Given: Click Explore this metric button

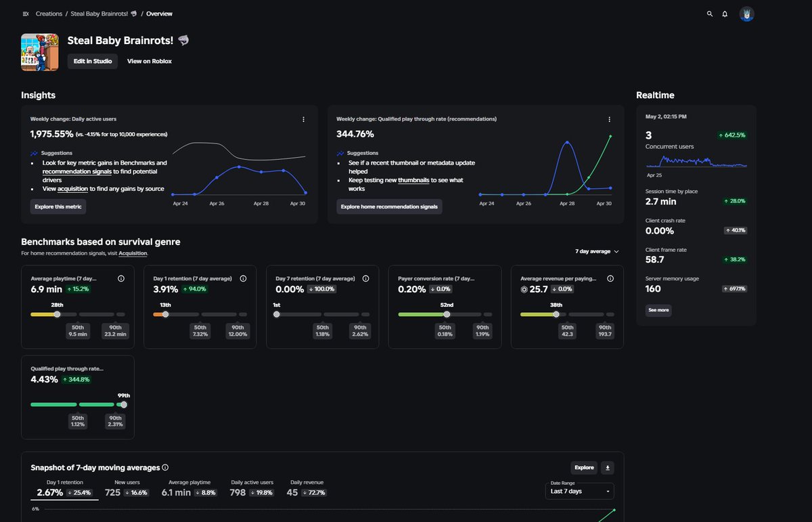Looking at the screenshot, I should click(x=58, y=206).
